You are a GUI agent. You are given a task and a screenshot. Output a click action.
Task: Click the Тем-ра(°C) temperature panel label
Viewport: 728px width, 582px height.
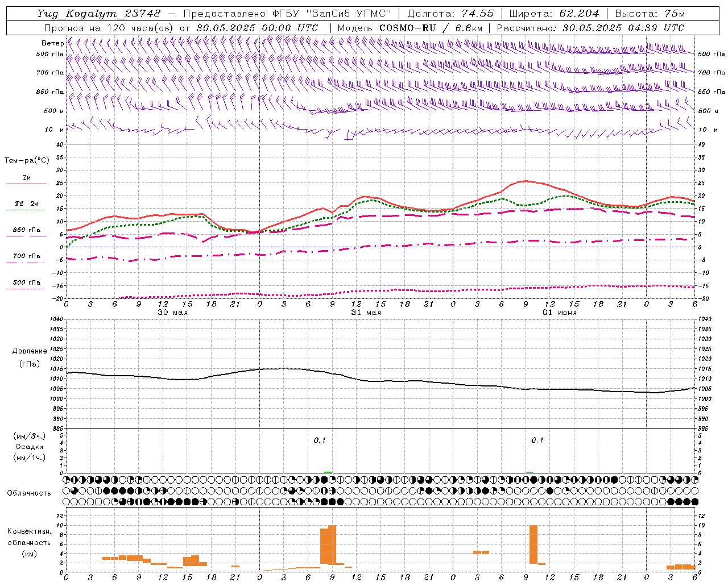coord(27,161)
